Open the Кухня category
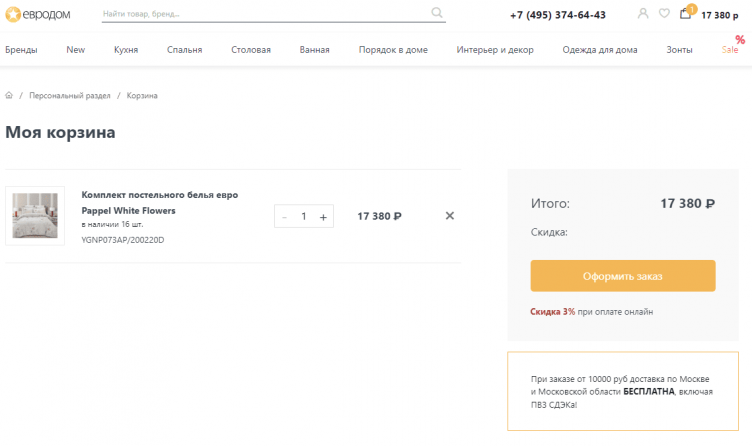The width and height of the screenshot is (752, 446). (x=126, y=49)
